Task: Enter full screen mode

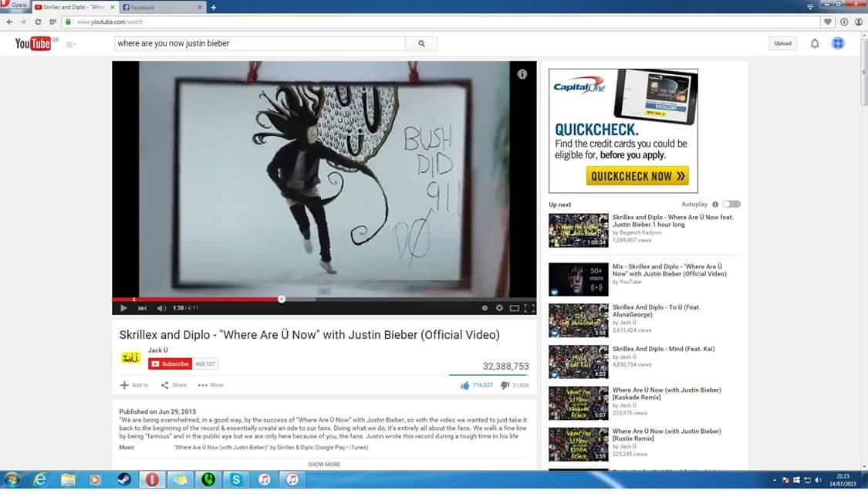Action: pyautogui.click(x=529, y=308)
